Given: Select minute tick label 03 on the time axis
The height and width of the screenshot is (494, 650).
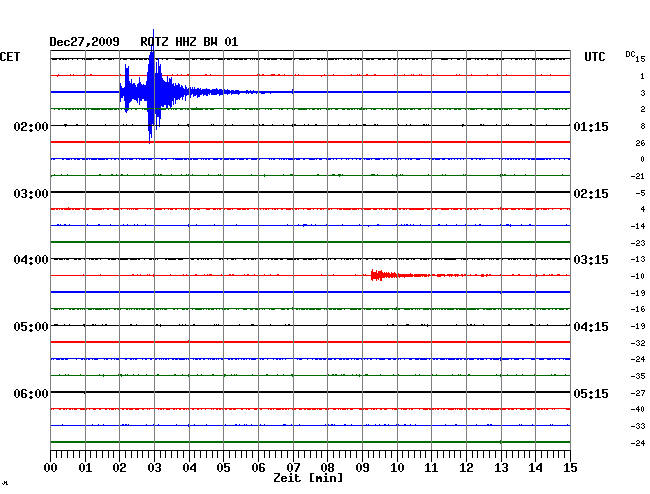Looking at the screenshot, I should coord(154,468).
